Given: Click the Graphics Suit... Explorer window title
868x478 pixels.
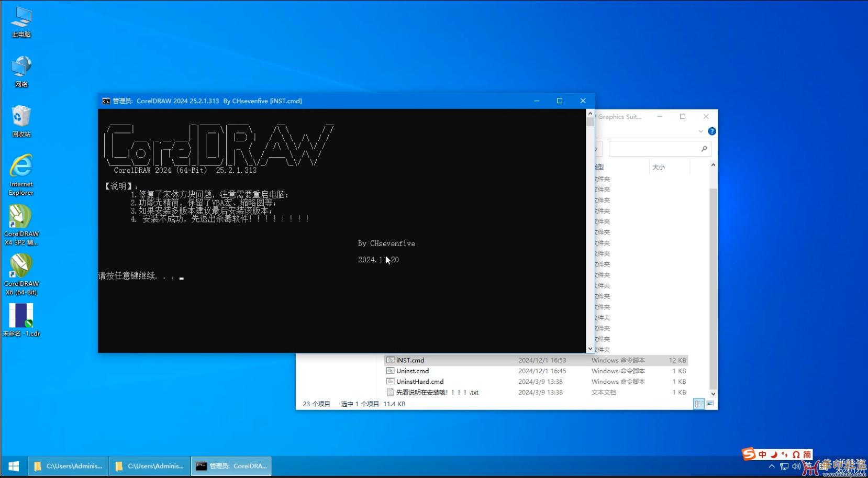Looking at the screenshot, I should [619, 117].
